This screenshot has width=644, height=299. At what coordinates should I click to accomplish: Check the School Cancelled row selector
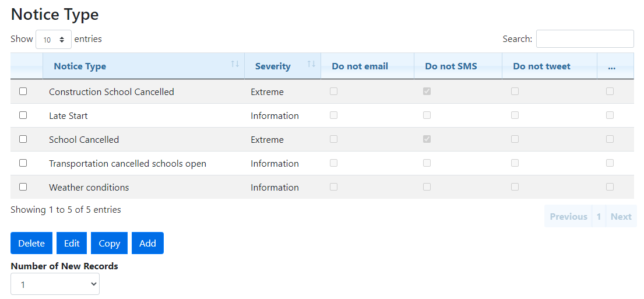pyautogui.click(x=23, y=139)
